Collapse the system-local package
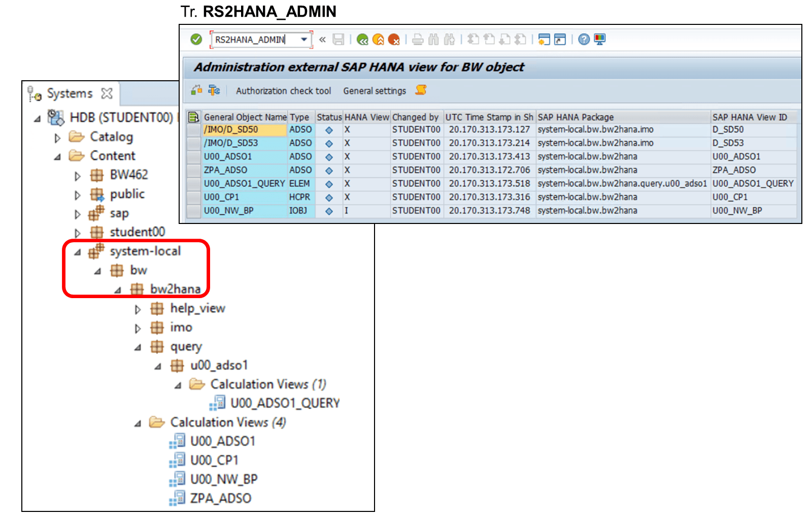 77,252
